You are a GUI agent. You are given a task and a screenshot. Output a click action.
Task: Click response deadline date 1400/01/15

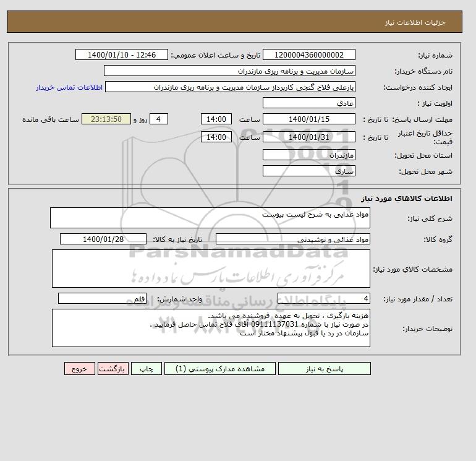[308, 119]
